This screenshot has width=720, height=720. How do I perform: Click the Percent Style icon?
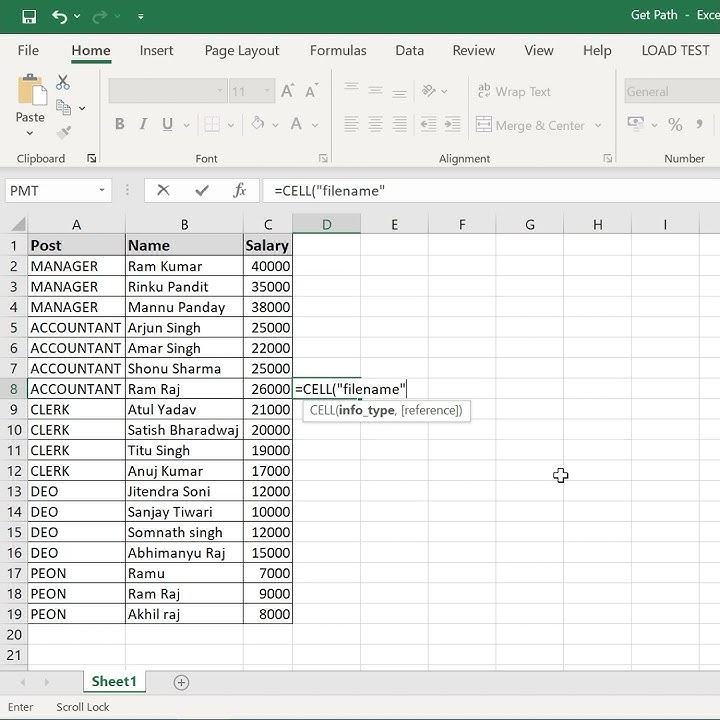(675, 124)
